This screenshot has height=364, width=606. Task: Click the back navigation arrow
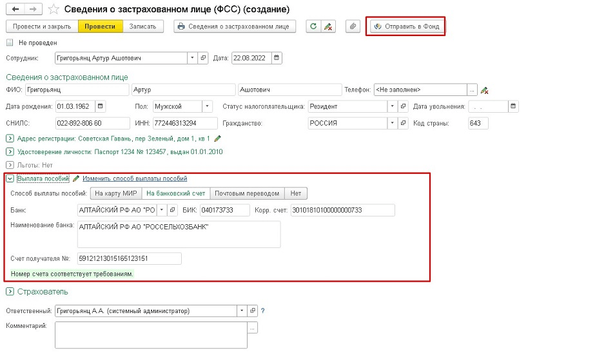point(14,10)
